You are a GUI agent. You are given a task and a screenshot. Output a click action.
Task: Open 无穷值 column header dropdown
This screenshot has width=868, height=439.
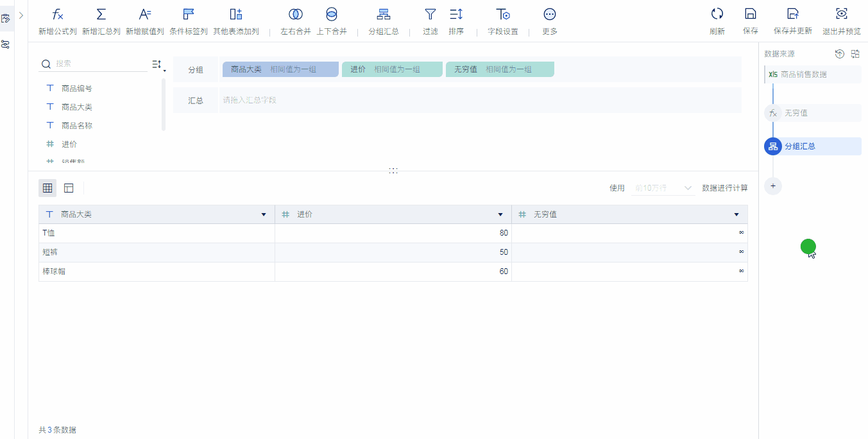[736, 214]
